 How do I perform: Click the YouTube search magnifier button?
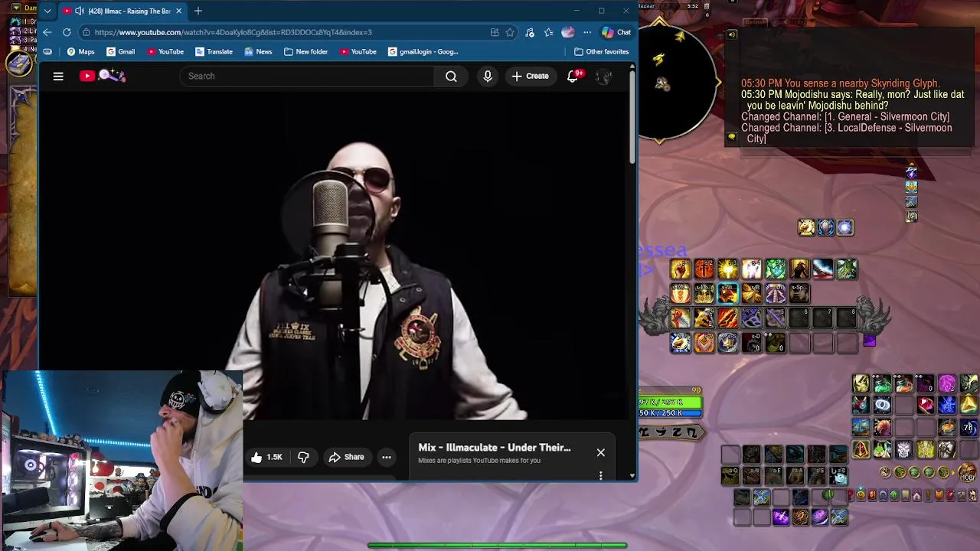(x=451, y=76)
